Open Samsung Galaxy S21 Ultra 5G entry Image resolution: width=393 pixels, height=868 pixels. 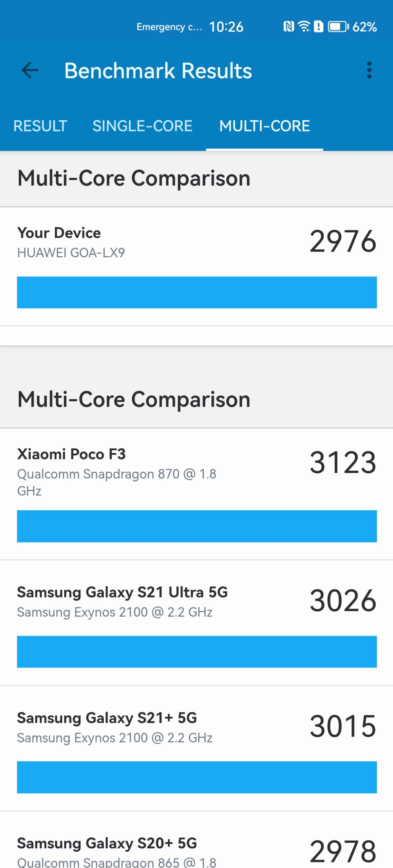tap(196, 623)
